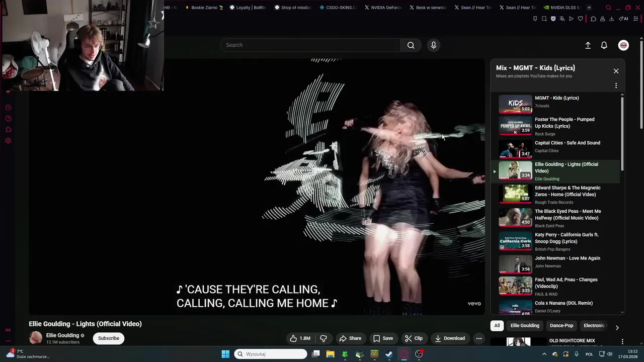Open the browser downloads icon
The height and width of the screenshot is (362, 644).
coord(611,19)
